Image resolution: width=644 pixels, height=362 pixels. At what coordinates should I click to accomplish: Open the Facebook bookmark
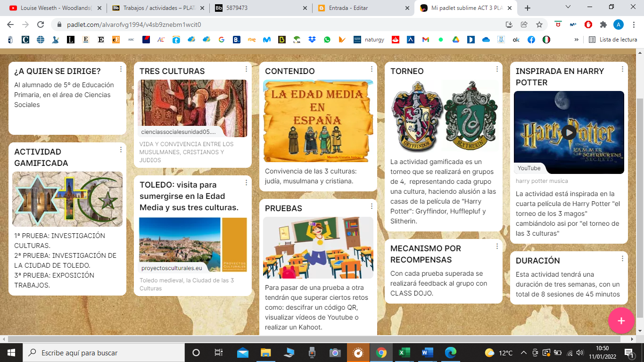coord(531,40)
